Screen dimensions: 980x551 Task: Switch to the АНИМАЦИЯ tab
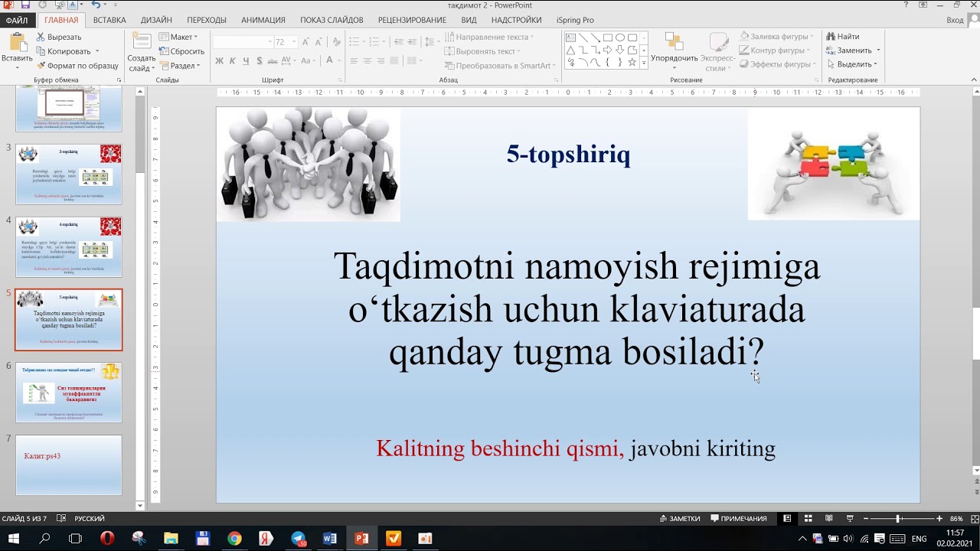(263, 20)
